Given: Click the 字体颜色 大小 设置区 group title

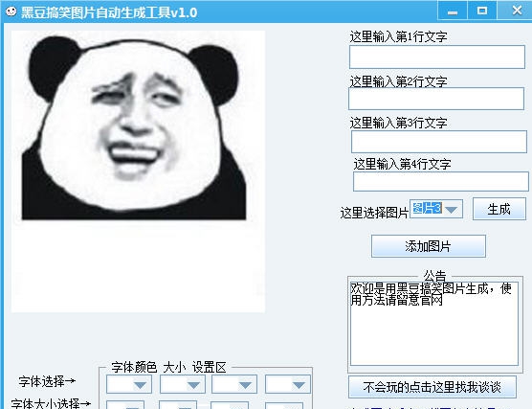Looking at the screenshot, I should tap(168, 367).
